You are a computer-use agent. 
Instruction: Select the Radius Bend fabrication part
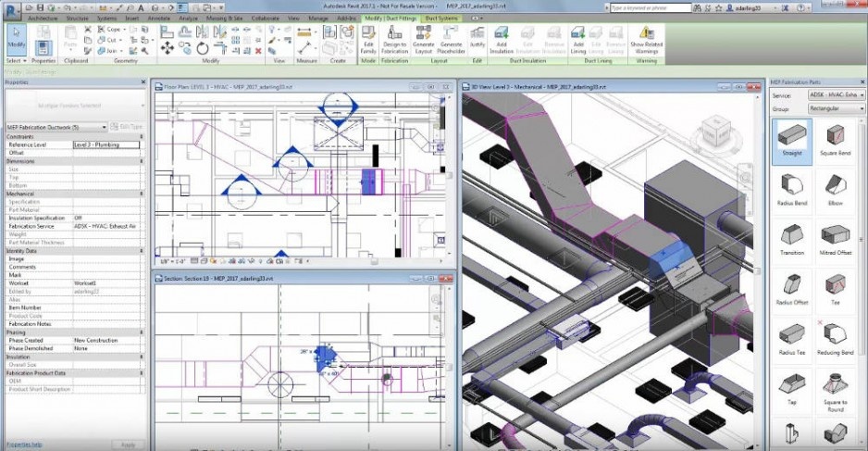(792, 190)
